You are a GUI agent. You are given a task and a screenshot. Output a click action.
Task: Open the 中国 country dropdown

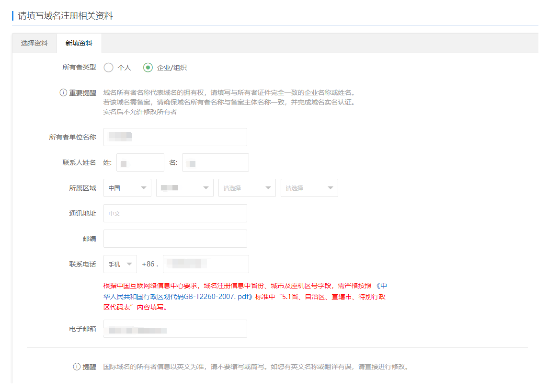(127, 188)
